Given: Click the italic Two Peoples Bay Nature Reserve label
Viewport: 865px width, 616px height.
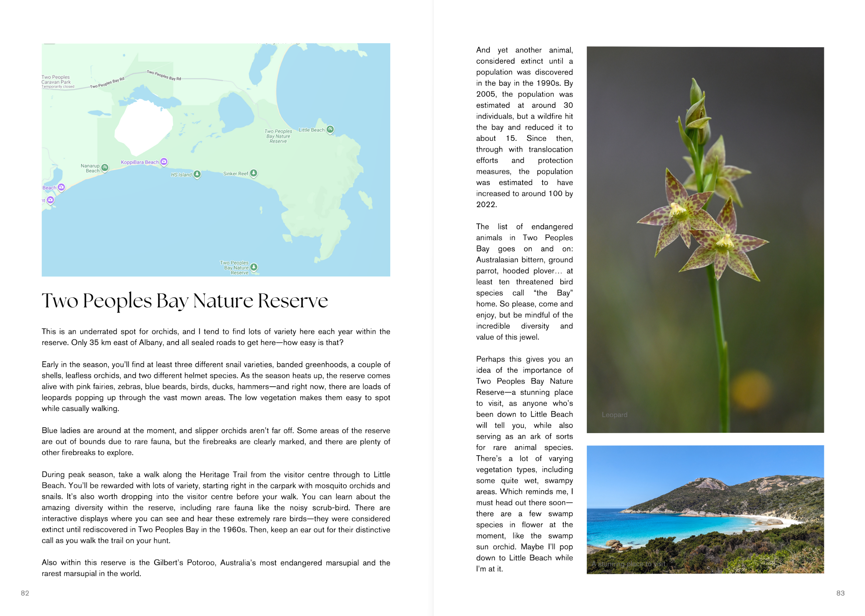Looking at the screenshot, I should pos(278,136).
